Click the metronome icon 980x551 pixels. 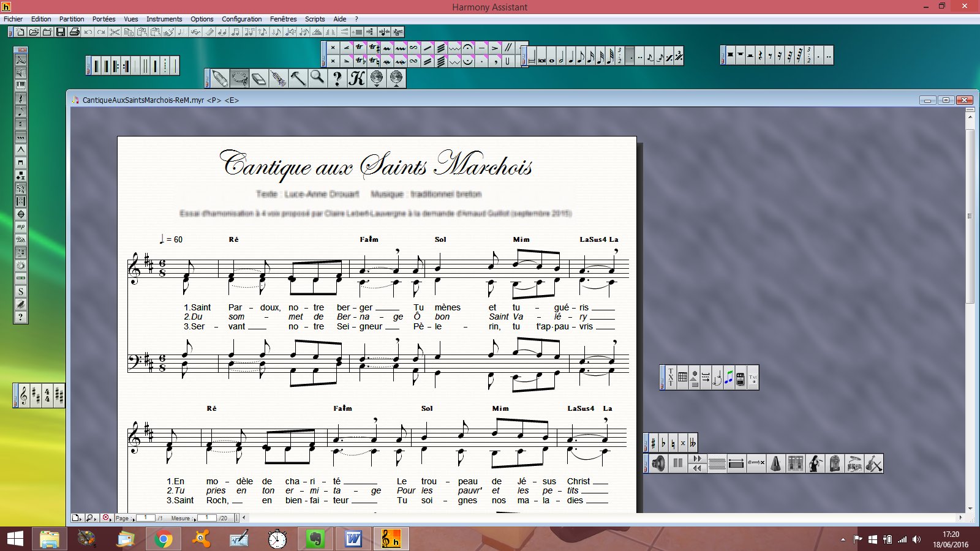(776, 463)
